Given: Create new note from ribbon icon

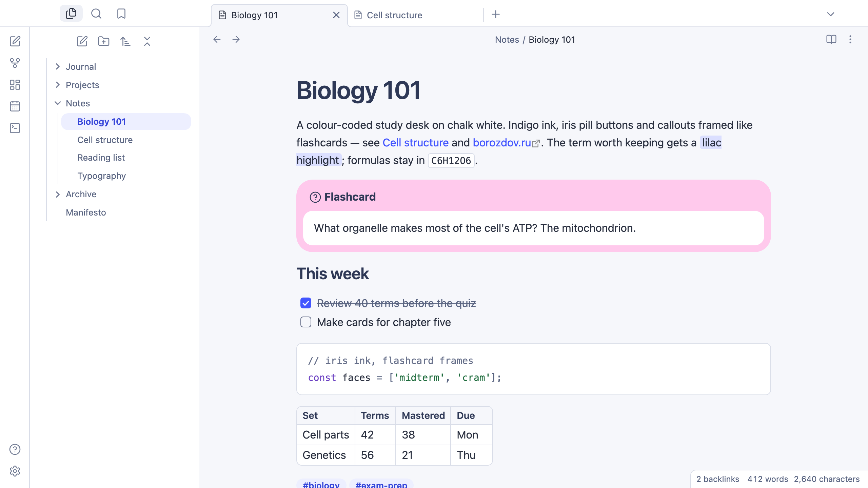Looking at the screenshot, I should point(15,41).
